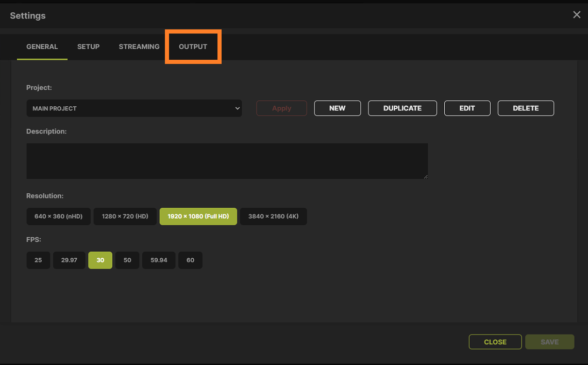Choose the 640 × 360 (nHD) resolution
Viewport: 588px width, 365px height.
tap(58, 216)
